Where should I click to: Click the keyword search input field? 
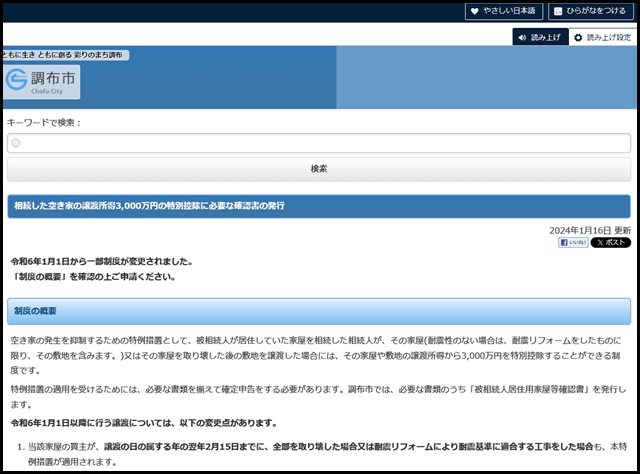pyautogui.click(x=319, y=143)
